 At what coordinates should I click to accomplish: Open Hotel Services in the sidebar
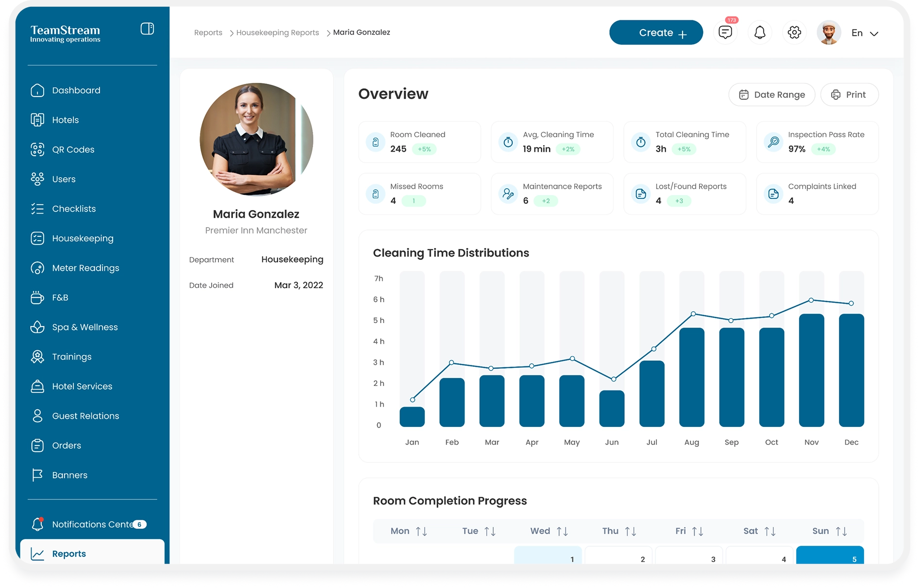coord(82,386)
